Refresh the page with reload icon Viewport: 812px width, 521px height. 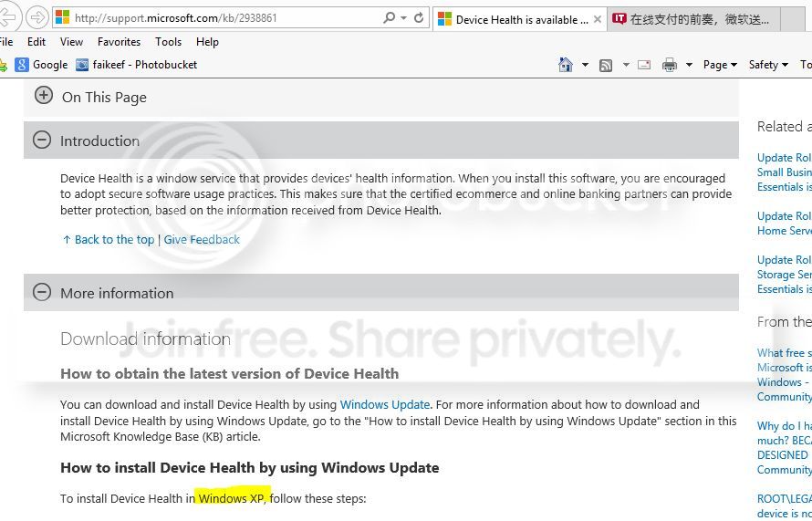pos(419,17)
